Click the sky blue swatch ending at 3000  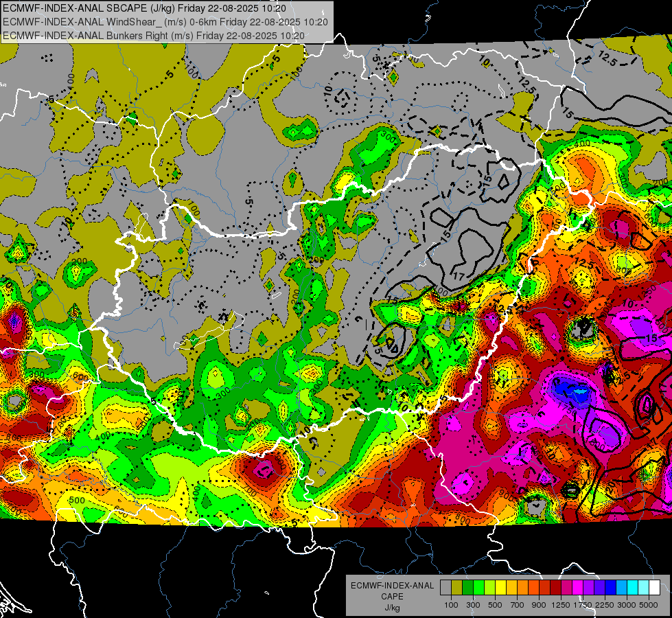click(x=621, y=587)
